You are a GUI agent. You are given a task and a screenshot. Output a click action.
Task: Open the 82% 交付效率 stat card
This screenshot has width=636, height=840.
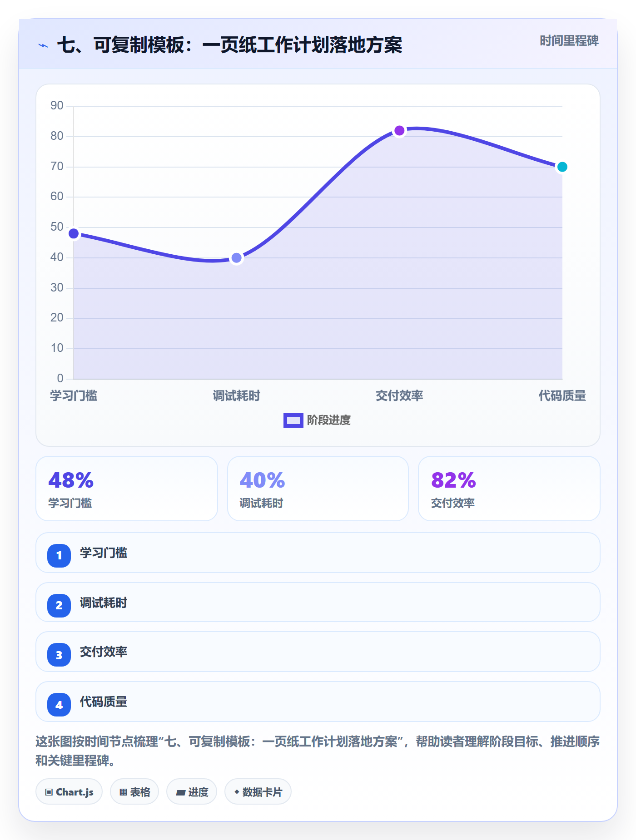(x=509, y=489)
